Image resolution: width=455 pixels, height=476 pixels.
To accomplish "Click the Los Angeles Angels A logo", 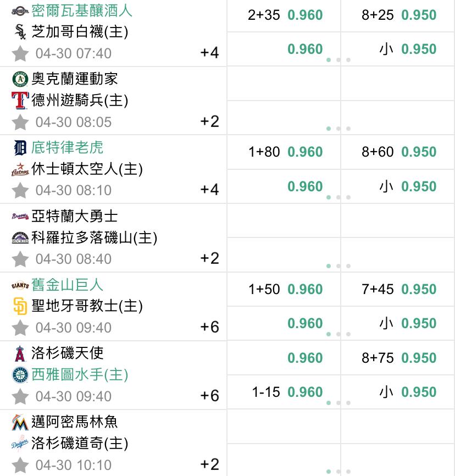I will 20,353.
